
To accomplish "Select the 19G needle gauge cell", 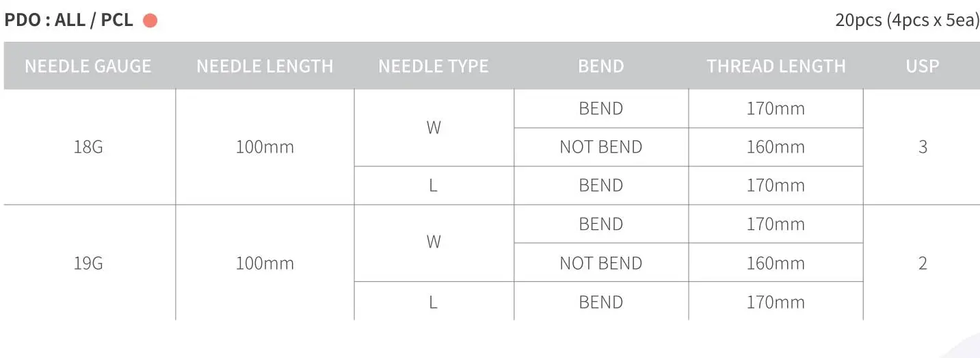I will point(88,264).
